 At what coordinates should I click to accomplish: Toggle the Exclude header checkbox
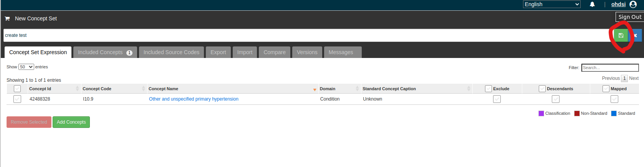tap(488, 89)
